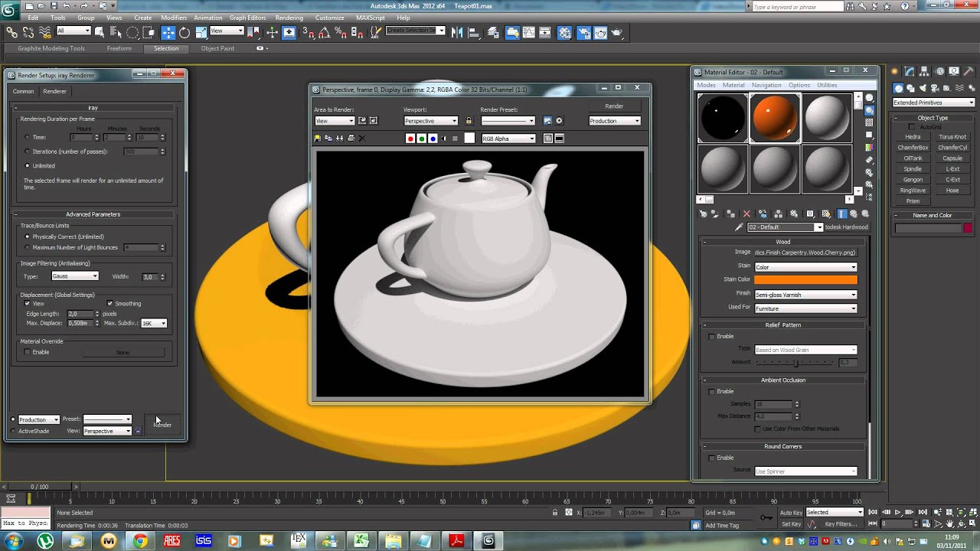Open the Finish dropdown showing Semi-gloss Varnish
This screenshot has height=551, width=980.
(805, 295)
